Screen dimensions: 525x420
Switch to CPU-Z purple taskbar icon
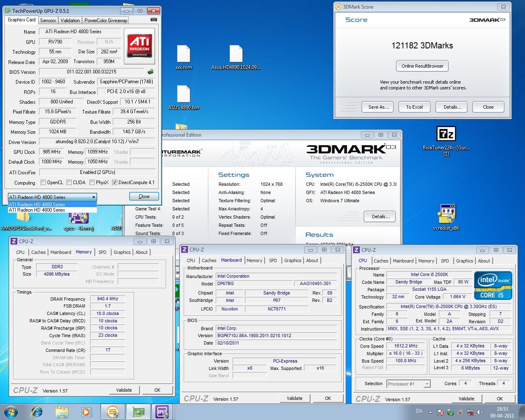click(162, 411)
